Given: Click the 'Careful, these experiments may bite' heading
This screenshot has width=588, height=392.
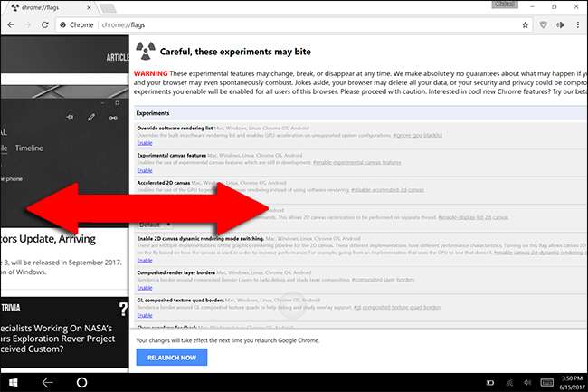Looking at the screenshot, I should 235,52.
